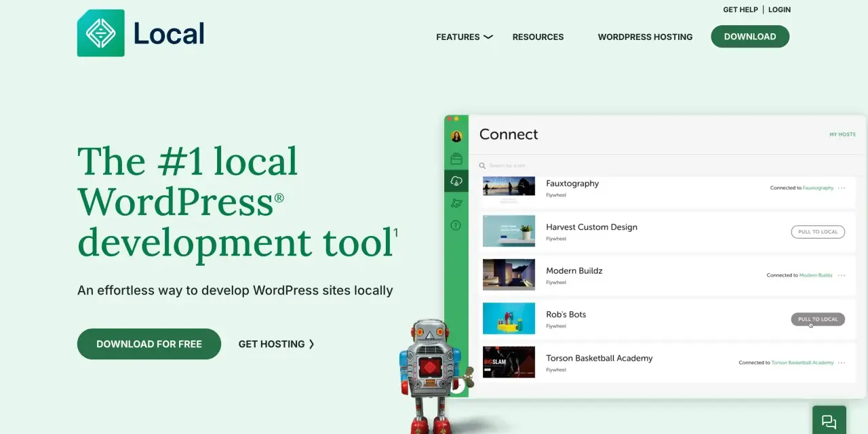Open the options dots for Torson Basketball Academy

(x=842, y=363)
